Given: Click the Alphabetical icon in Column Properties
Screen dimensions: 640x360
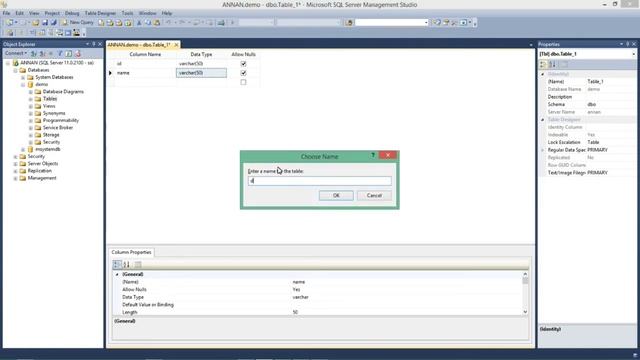Looking at the screenshot, I should click(x=127, y=264).
